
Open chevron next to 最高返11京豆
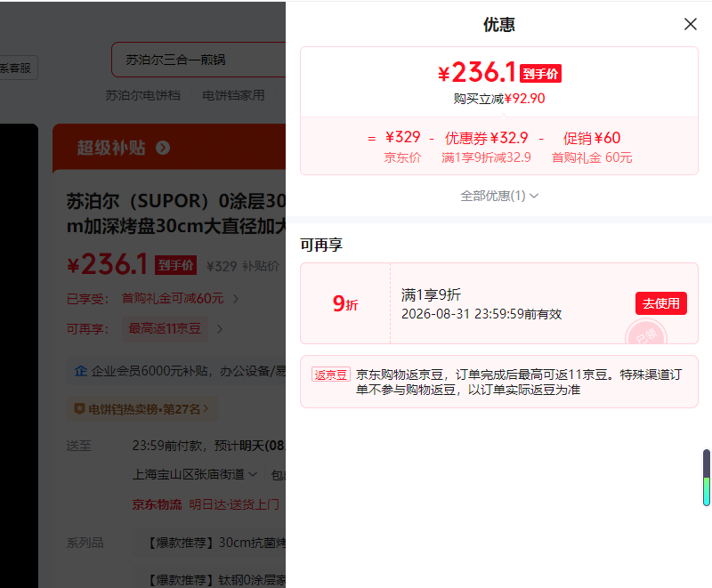pyautogui.click(x=220, y=329)
